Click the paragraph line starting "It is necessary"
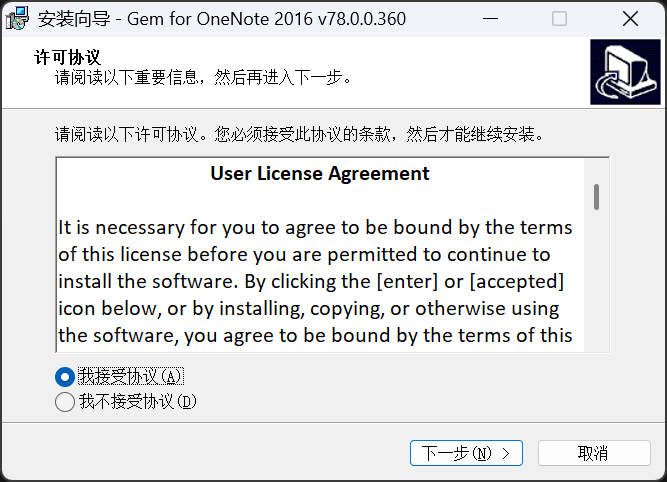Image resolution: width=667 pixels, height=482 pixels. tap(315, 227)
